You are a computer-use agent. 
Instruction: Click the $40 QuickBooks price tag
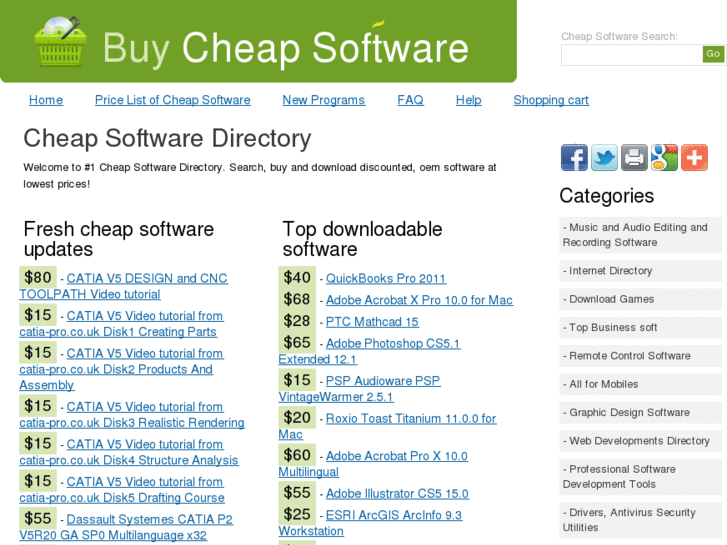coord(297,277)
